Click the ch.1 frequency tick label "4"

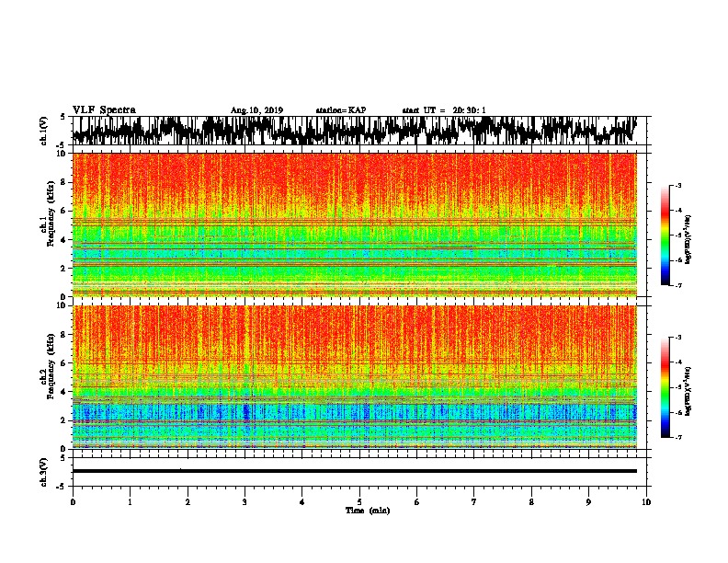pos(63,240)
